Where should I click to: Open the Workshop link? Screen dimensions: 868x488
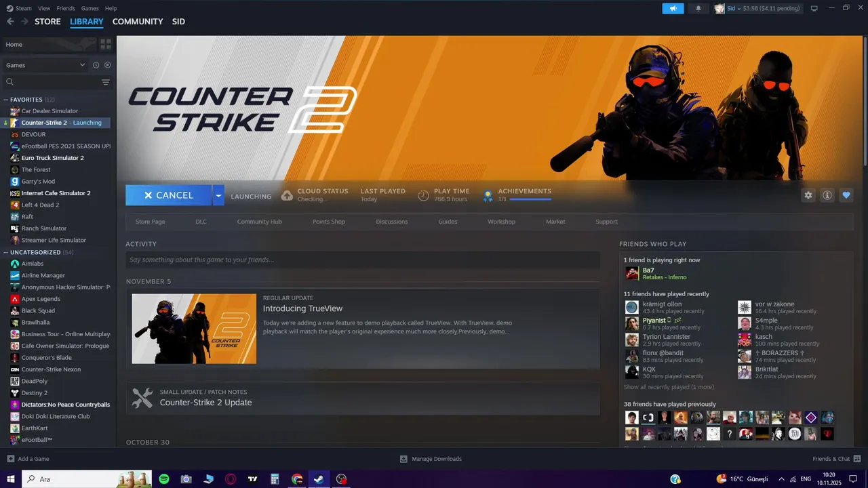501,222
